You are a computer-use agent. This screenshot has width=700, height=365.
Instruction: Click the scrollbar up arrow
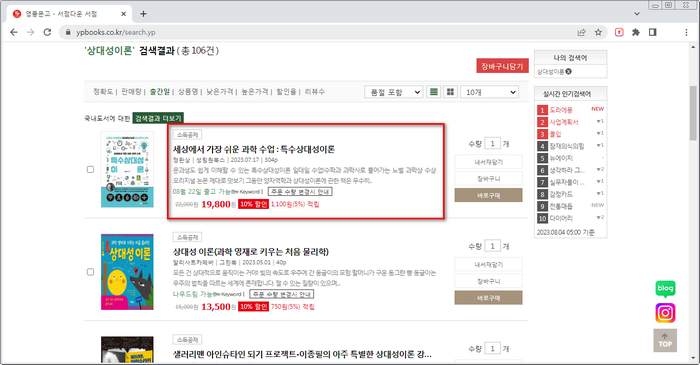click(x=693, y=46)
